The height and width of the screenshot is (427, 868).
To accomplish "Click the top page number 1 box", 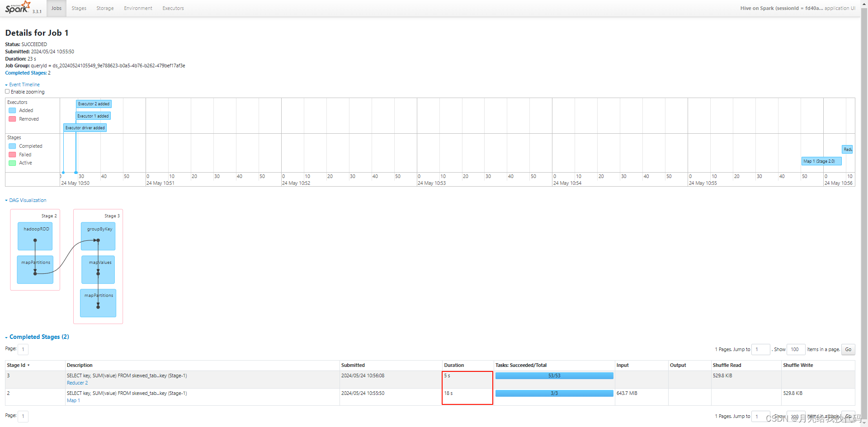I will (23, 349).
